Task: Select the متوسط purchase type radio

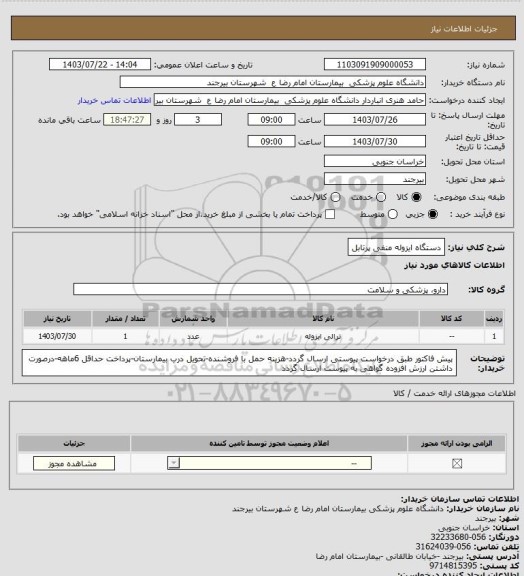Action: [393, 214]
